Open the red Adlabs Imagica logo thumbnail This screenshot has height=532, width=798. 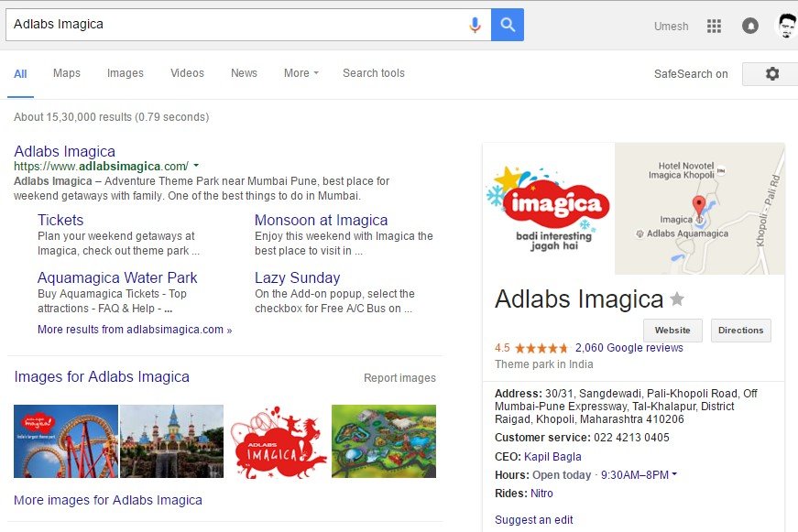[278, 441]
